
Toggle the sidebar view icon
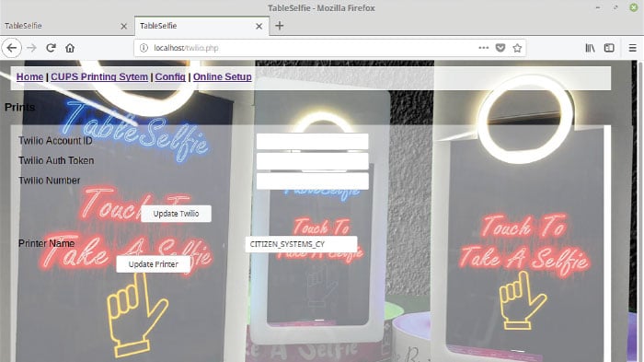point(609,48)
